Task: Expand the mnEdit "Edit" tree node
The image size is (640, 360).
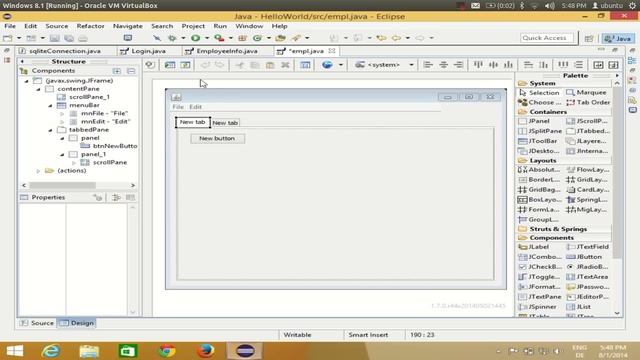Action: pos(62,122)
